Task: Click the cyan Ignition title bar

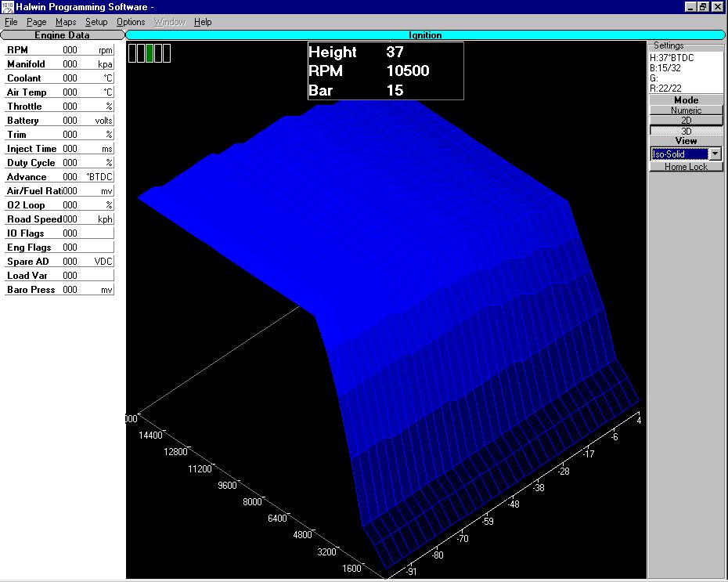Action: (425, 35)
